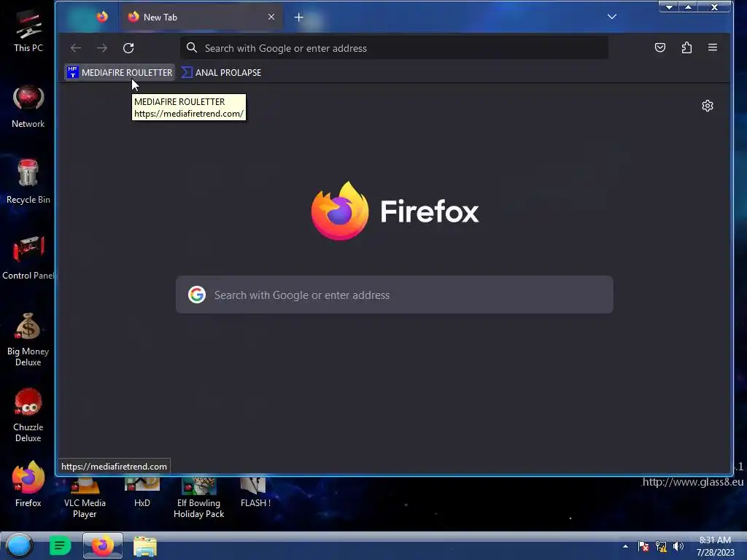This screenshot has height=560, width=747.
Task: Open new tab page settings gear
Action: click(x=708, y=106)
